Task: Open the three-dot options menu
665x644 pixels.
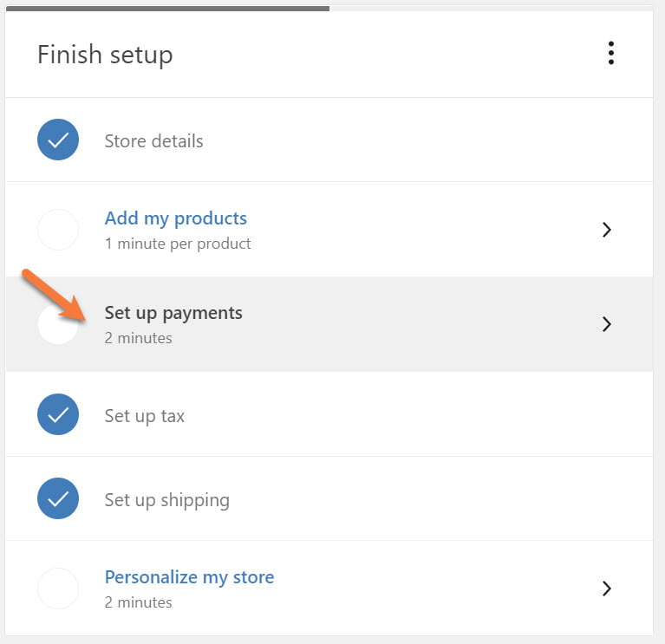Action: coord(611,54)
